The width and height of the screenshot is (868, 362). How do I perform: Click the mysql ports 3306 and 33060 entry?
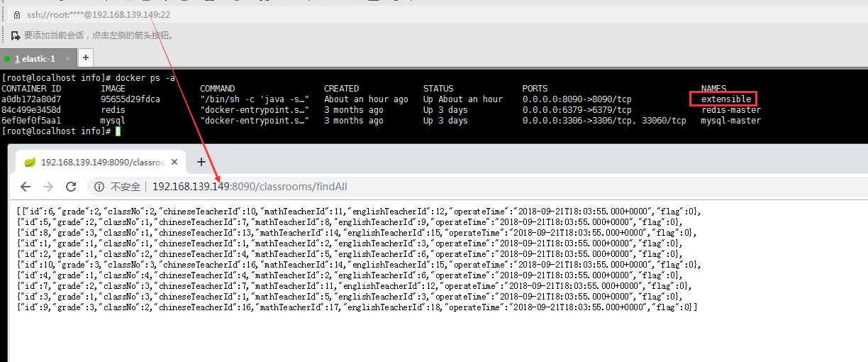tap(604, 121)
